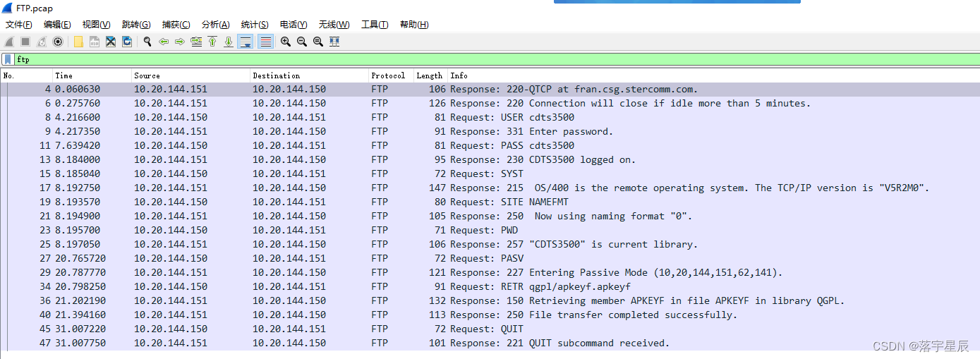Zoom in on packet list text
Viewport: 980px width, 359px height.
click(286, 42)
